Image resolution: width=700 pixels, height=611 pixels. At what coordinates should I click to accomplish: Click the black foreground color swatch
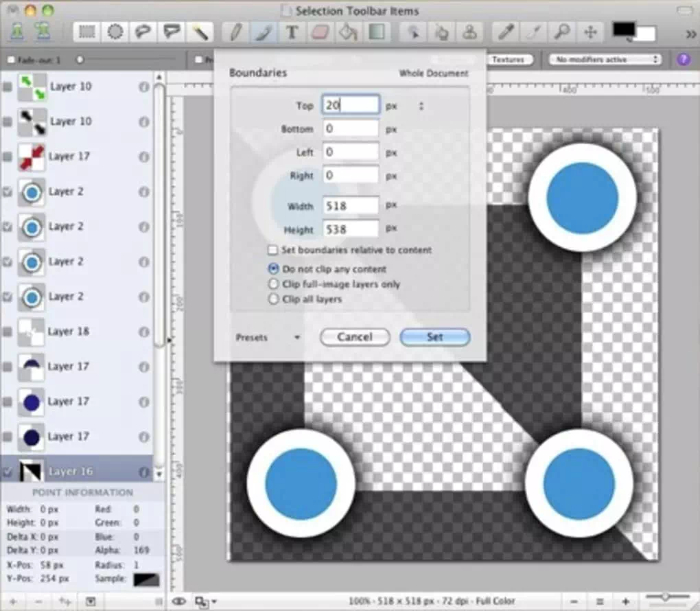(623, 30)
